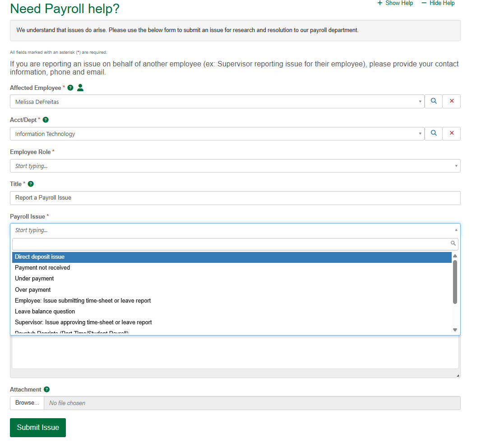
Task: Click the help icon beside Attachment
Action: (x=46, y=389)
